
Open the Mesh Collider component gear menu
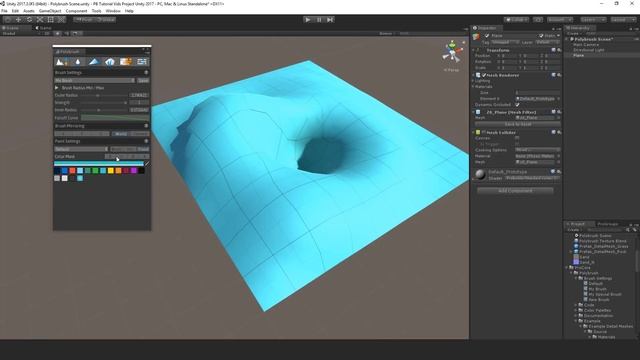[x=559, y=132]
